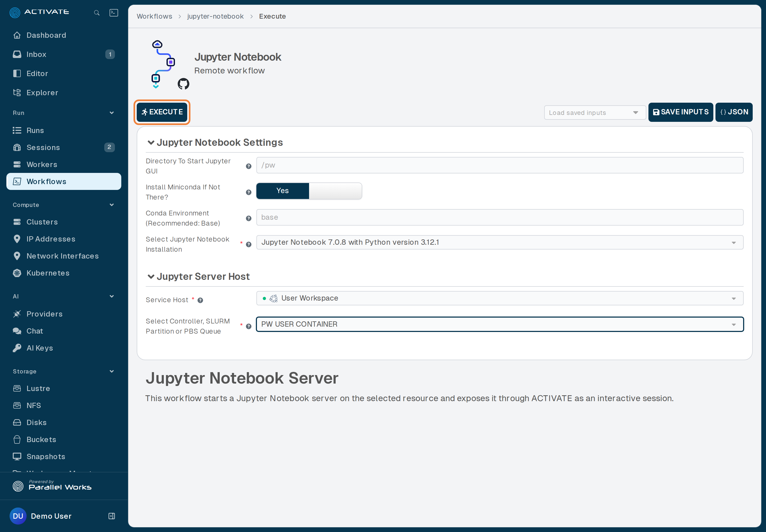Click the EXECUTE button

[x=162, y=112]
